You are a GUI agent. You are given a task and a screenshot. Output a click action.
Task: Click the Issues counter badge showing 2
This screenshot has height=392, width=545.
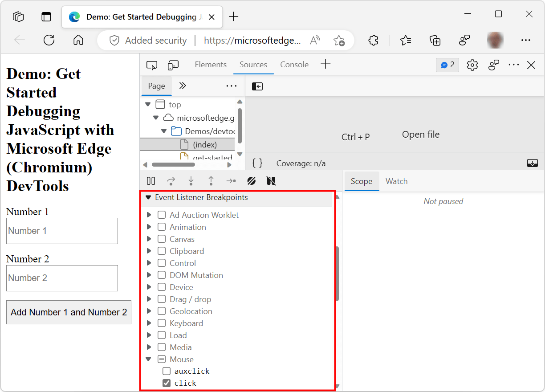[447, 65]
